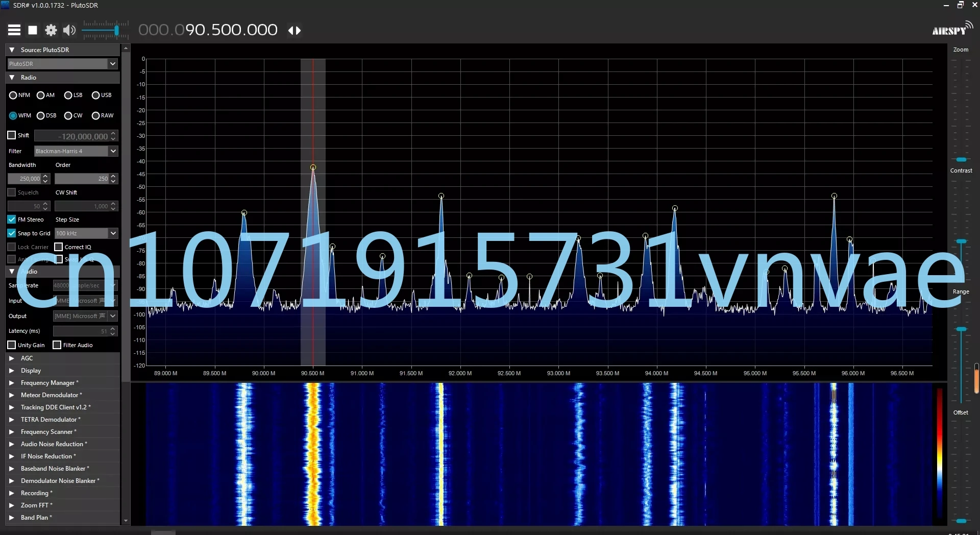
Task: Expand the Baseband Noise Blanker panel
Action: click(x=12, y=469)
